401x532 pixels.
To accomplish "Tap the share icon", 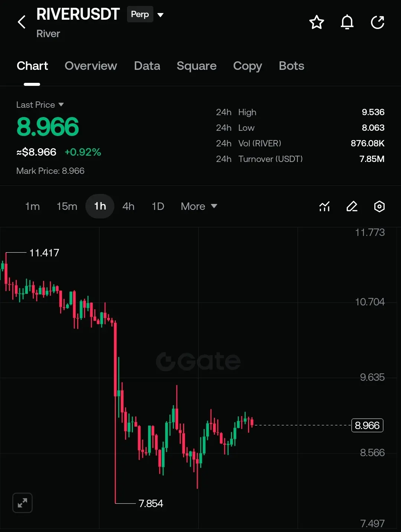I will point(378,22).
